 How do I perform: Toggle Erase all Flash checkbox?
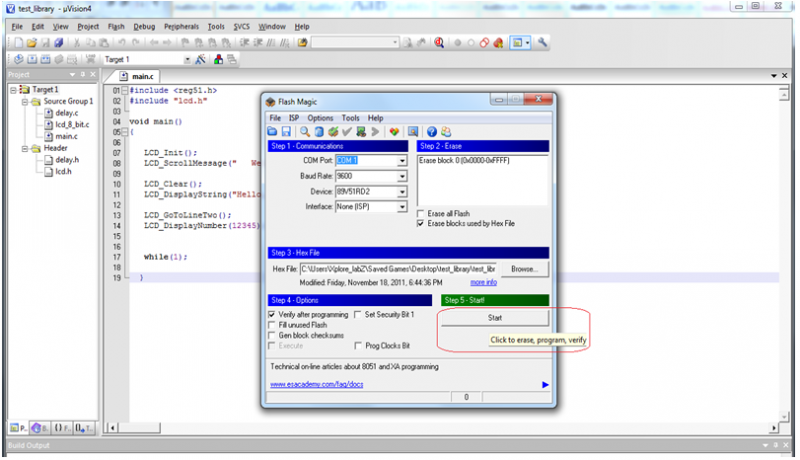click(x=420, y=214)
